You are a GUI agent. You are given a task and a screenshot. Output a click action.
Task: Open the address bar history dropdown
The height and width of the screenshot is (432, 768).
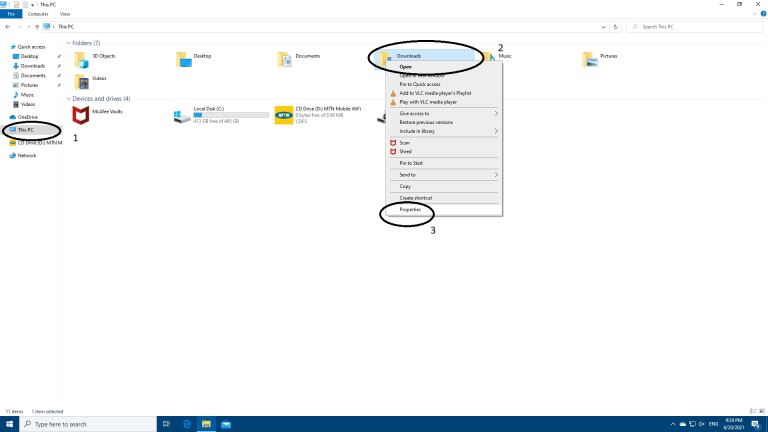click(603, 27)
